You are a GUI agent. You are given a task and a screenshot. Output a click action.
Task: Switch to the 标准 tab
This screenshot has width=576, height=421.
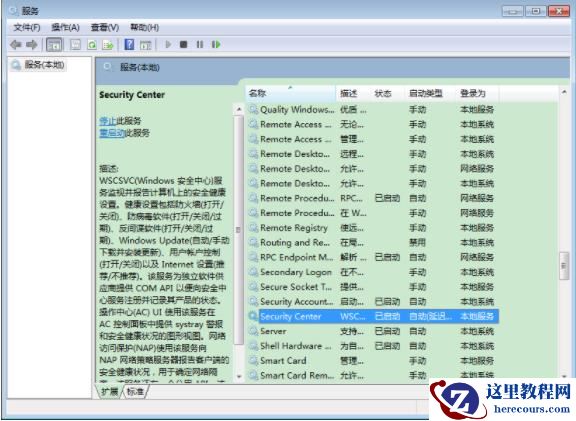pos(135,392)
